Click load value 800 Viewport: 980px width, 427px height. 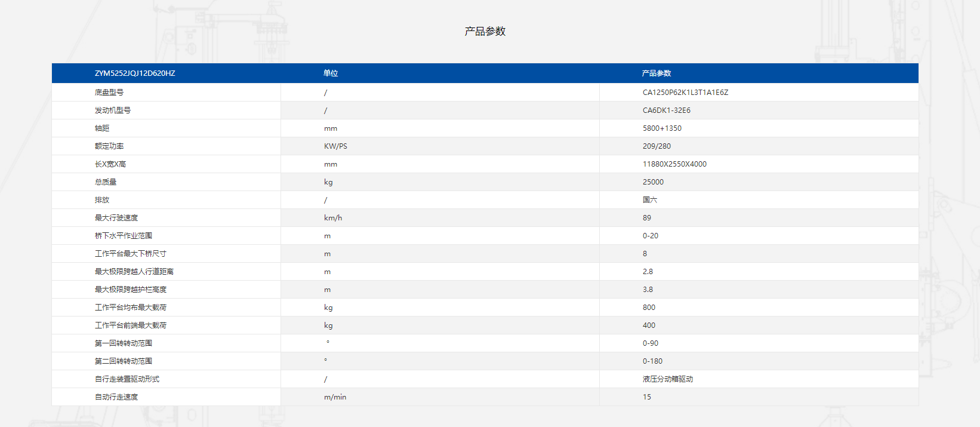pyautogui.click(x=649, y=308)
